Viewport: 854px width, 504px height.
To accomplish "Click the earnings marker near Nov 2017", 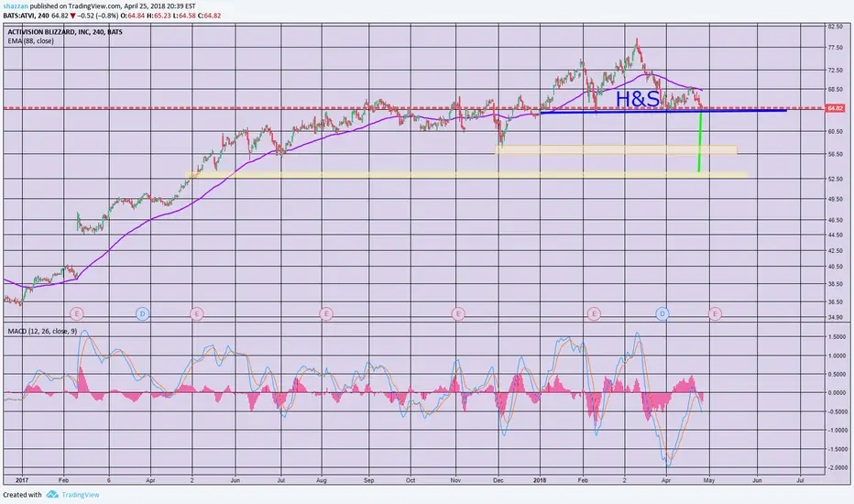I will pyautogui.click(x=458, y=313).
